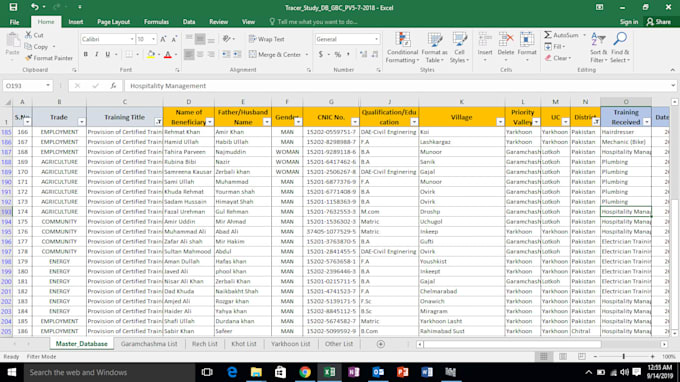Increase the font size
The height and width of the screenshot is (382, 680).
tap(163, 39)
